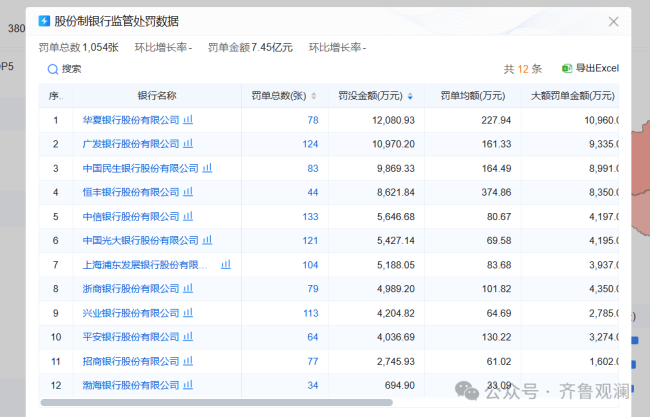Click the search magnifier icon

pos(53,69)
